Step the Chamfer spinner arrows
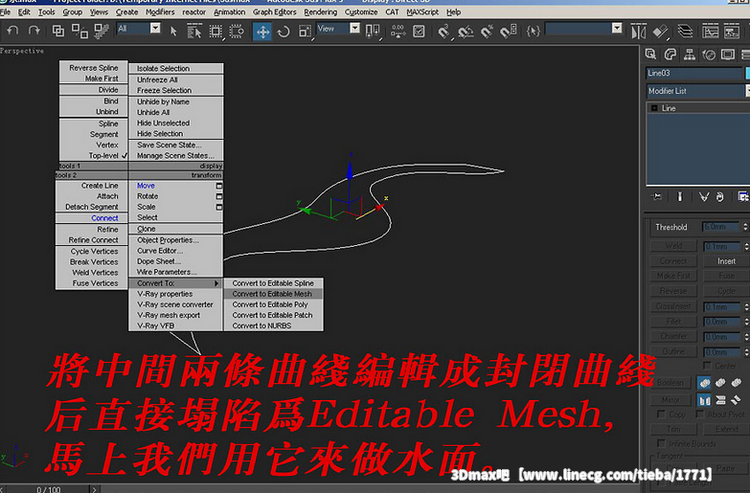This screenshot has width=750, height=493. tap(745, 337)
